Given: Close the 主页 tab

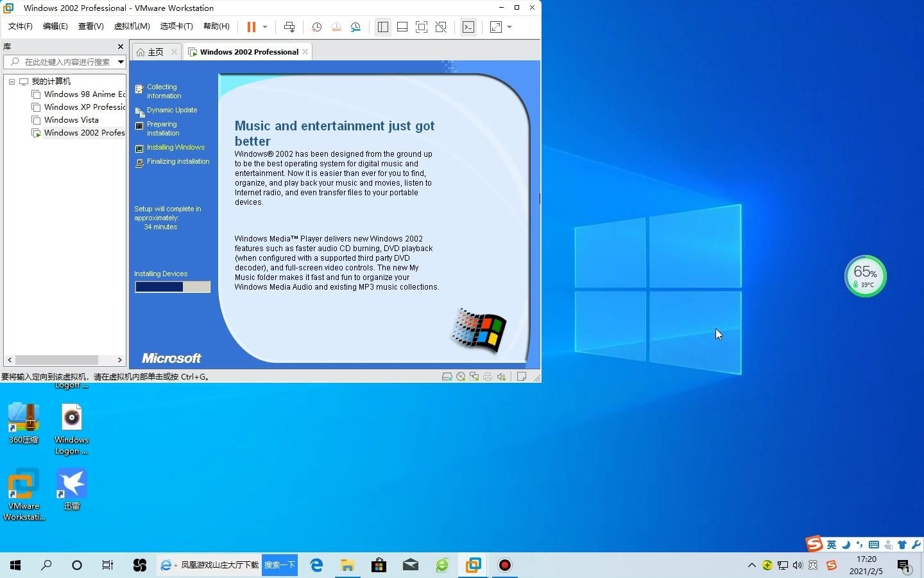Looking at the screenshot, I should click(x=174, y=52).
